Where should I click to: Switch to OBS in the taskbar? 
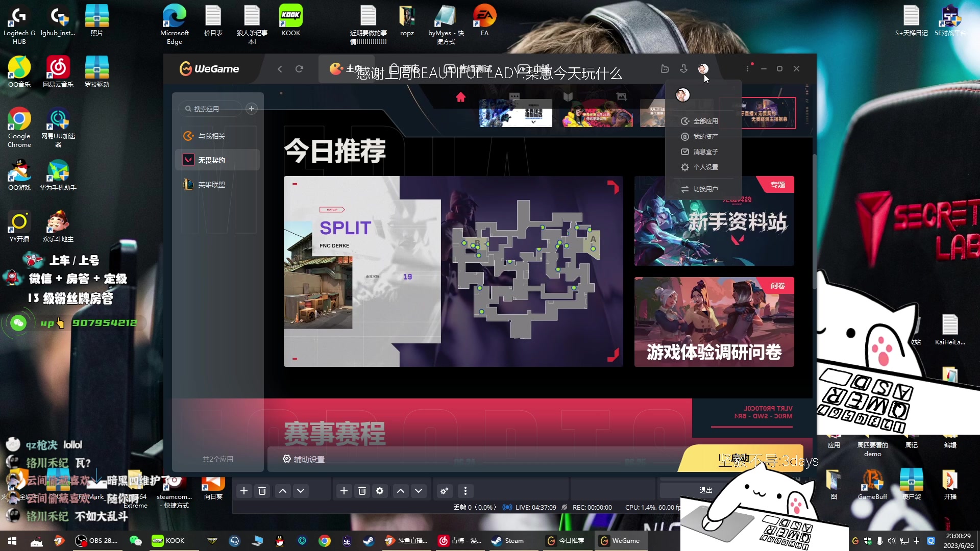(x=97, y=541)
